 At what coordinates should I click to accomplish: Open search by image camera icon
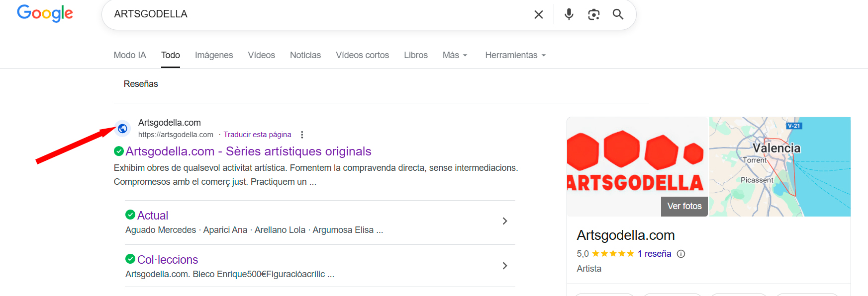[593, 14]
